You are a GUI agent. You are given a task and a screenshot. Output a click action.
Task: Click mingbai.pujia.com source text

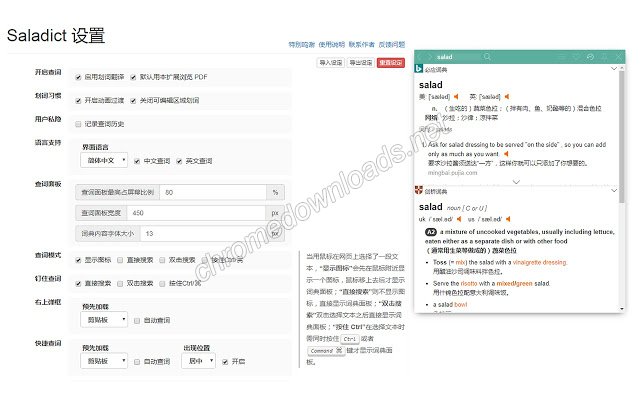tap(452, 173)
